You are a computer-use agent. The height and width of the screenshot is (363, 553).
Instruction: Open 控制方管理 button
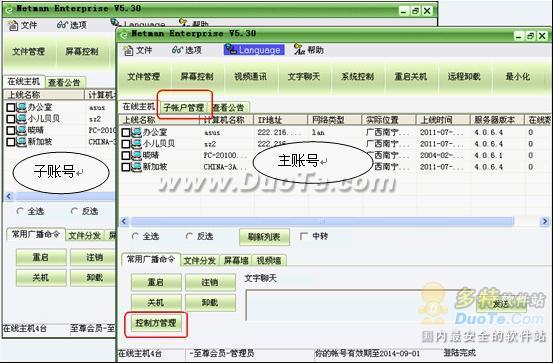156,323
